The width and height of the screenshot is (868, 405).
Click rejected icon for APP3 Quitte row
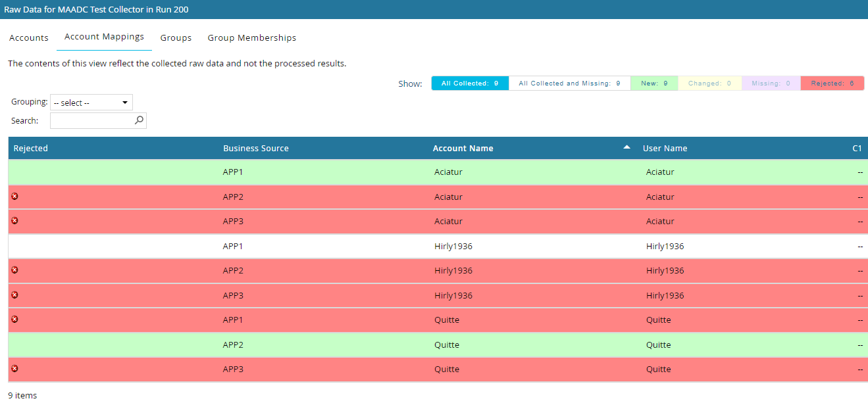(15, 368)
